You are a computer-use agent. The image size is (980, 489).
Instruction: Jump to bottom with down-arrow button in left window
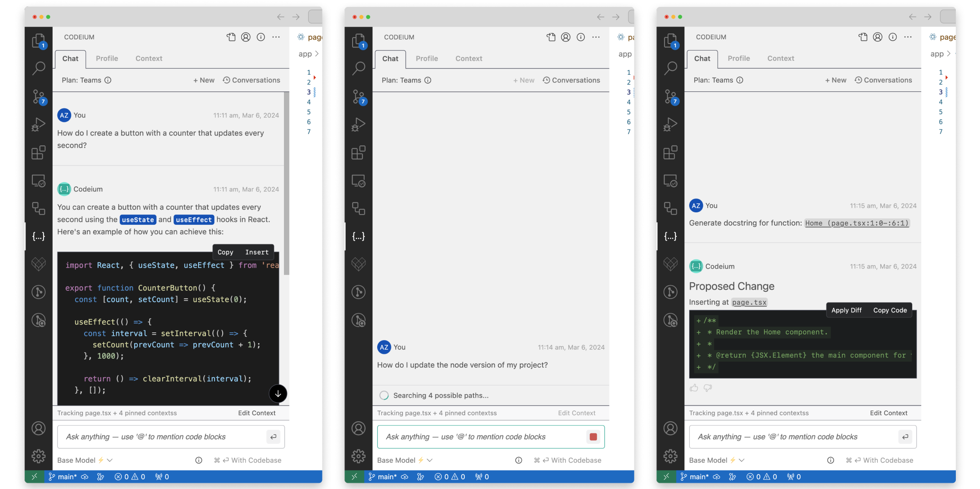pos(278,394)
